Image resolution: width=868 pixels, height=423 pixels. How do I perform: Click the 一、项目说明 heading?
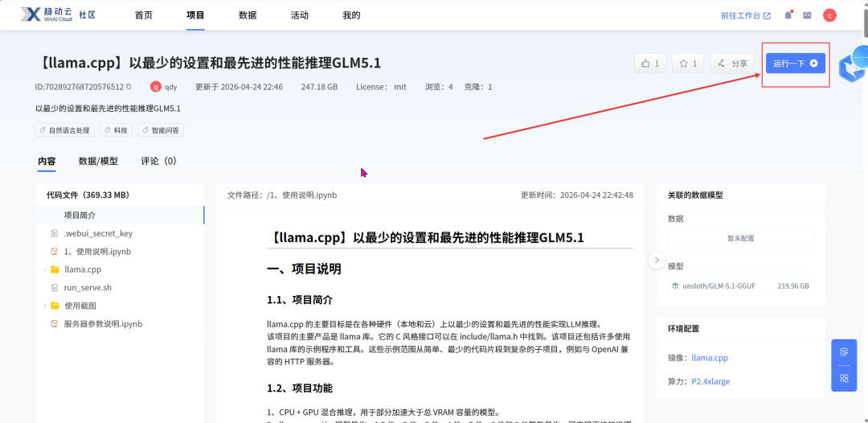click(304, 269)
